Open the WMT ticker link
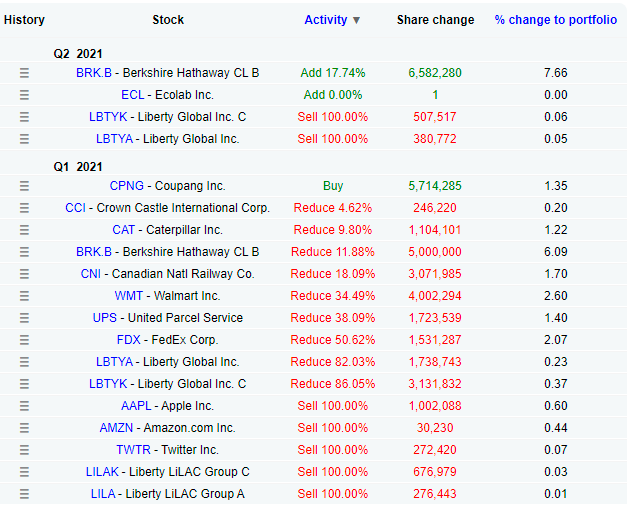 pos(128,296)
